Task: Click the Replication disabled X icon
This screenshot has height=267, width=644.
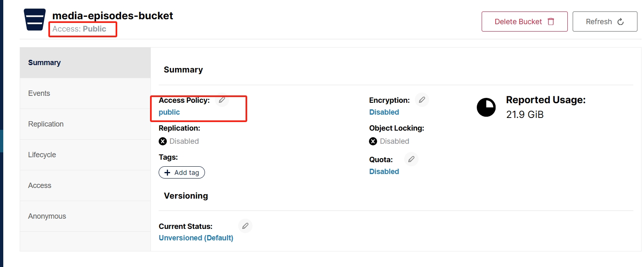Action: click(x=163, y=141)
